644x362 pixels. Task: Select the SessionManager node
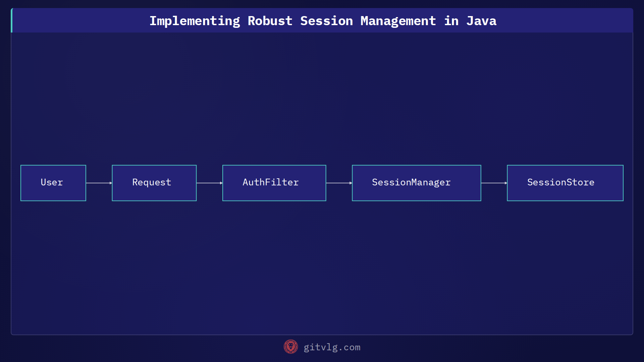tap(417, 183)
